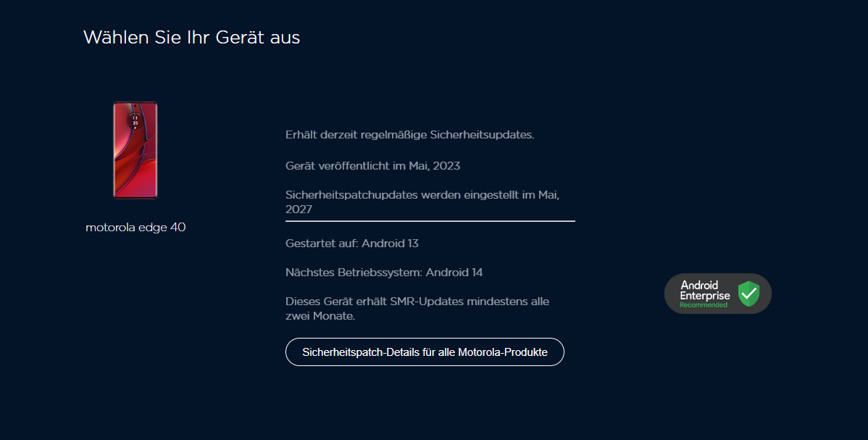The width and height of the screenshot is (868, 440).
Task: Click the clock widget on the phone screen
Action: 135,120
